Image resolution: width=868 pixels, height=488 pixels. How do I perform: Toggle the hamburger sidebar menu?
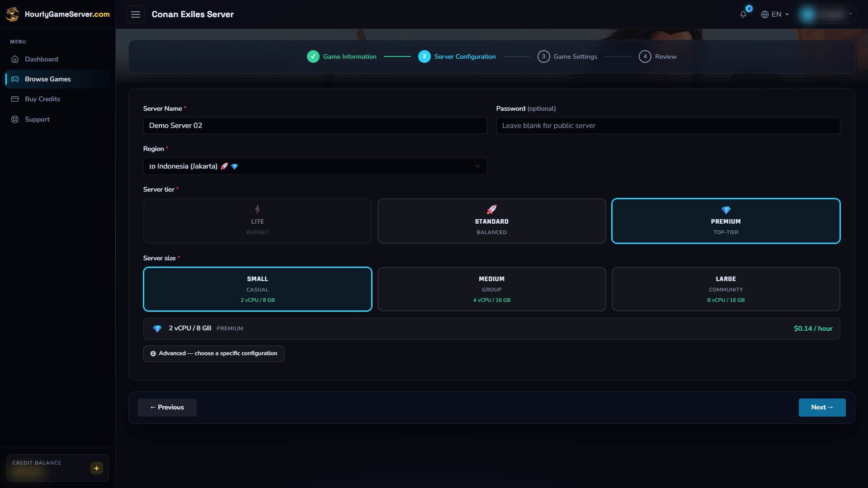pyautogui.click(x=135, y=14)
